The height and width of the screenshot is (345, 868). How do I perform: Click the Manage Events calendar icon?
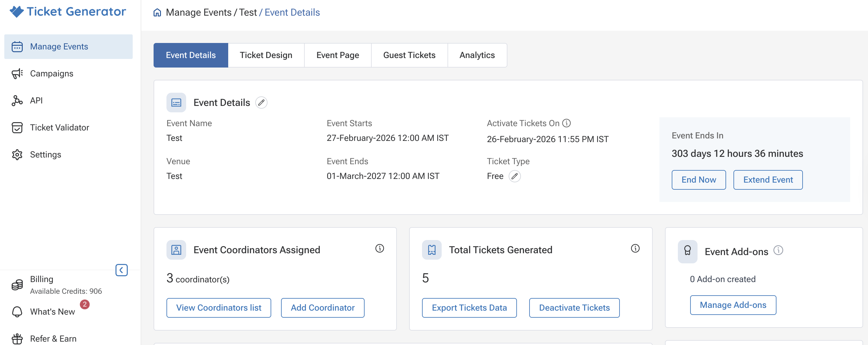pos(17,46)
